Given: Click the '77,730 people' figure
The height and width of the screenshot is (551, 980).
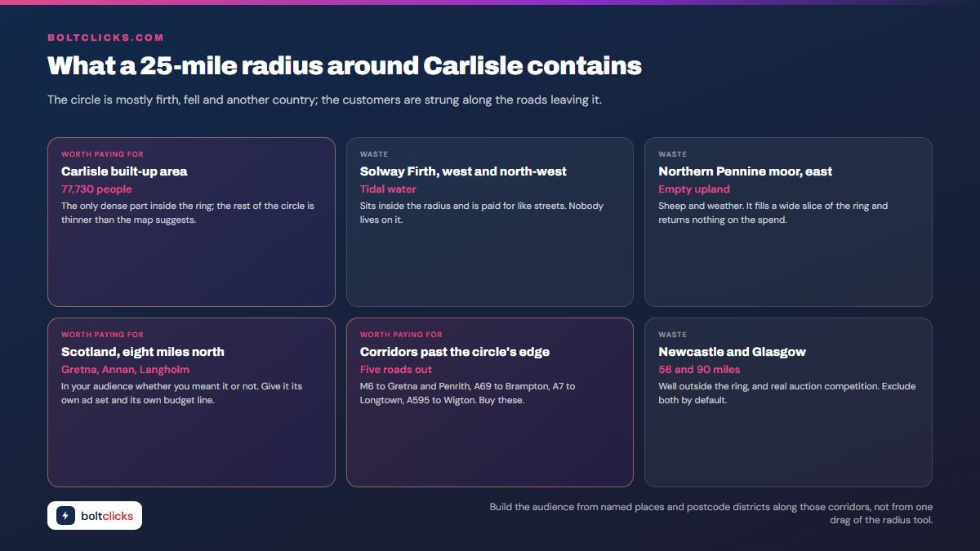Looking at the screenshot, I should coord(96,189).
